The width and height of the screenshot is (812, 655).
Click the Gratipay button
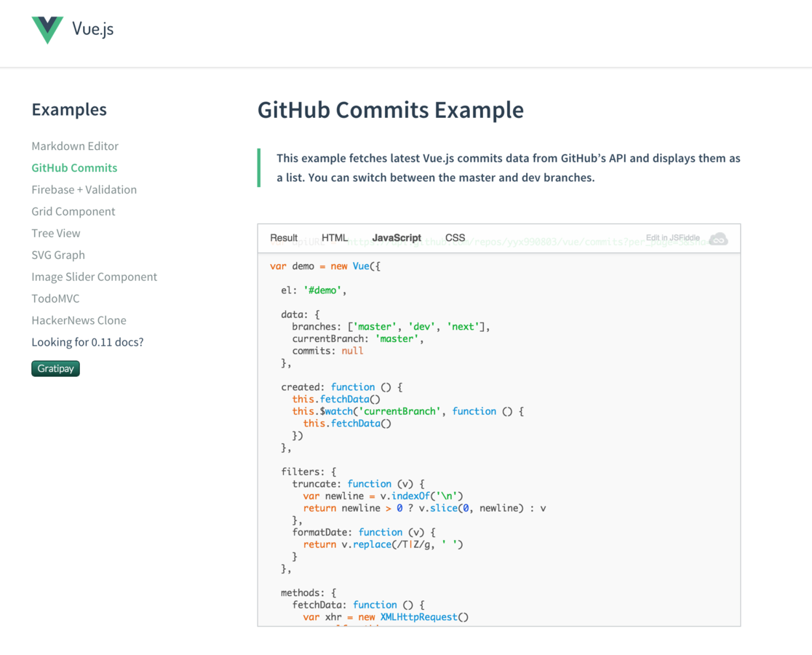(x=55, y=369)
